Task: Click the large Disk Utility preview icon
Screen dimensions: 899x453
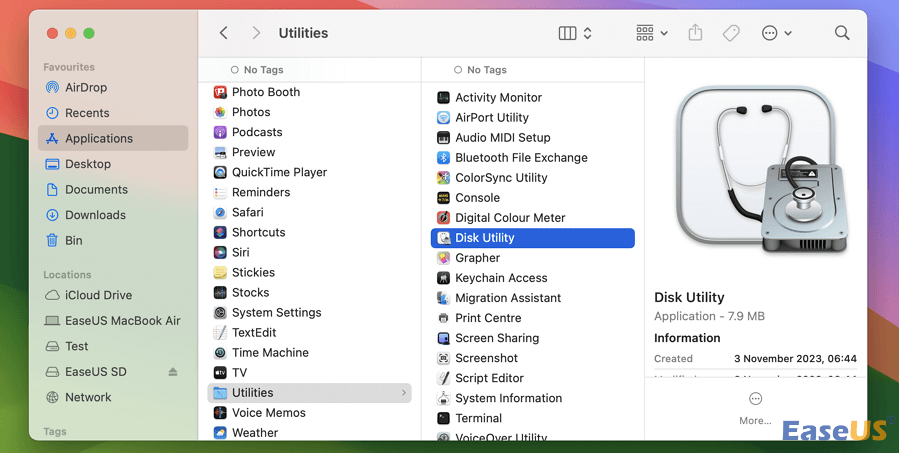Action: coord(755,171)
